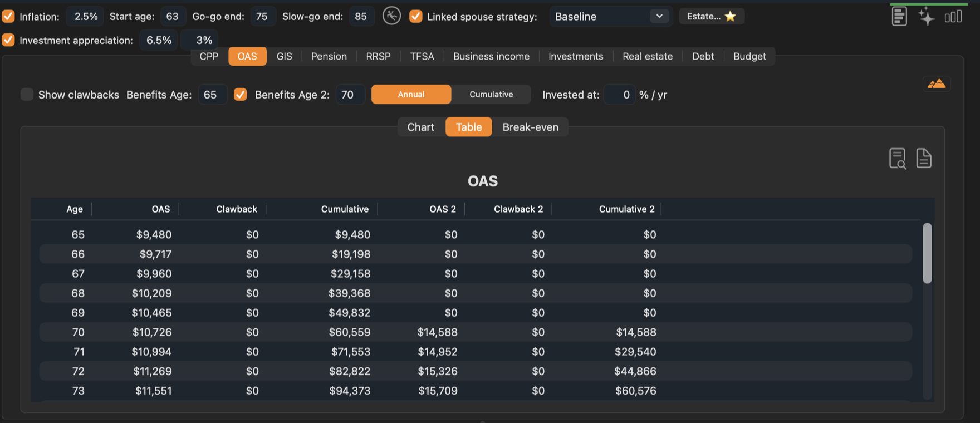This screenshot has height=423, width=980.
Task: Click the Invested at percent field
Action: point(619,94)
